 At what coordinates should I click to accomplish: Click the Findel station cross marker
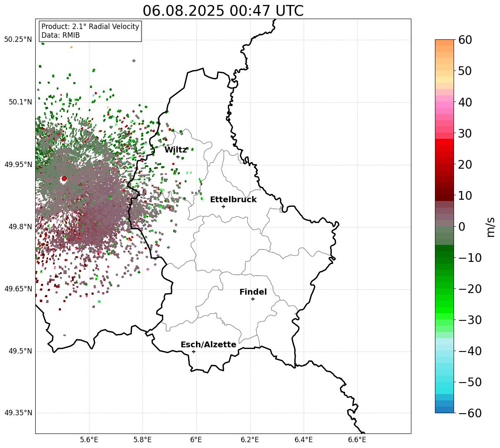click(x=253, y=299)
